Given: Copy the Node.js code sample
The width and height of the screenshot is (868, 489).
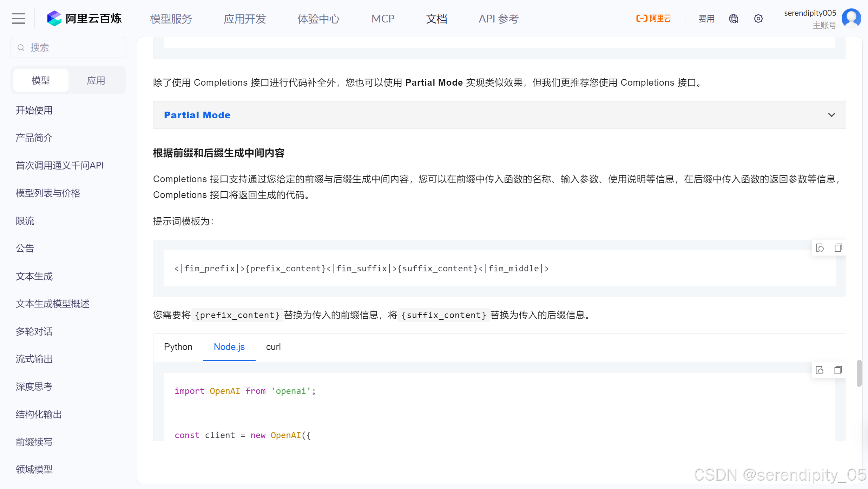Looking at the screenshot, I should coord(838,370).
